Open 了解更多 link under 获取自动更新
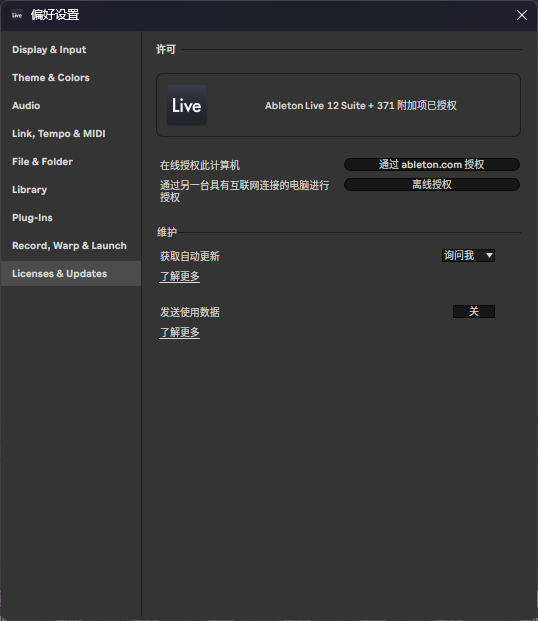This screenshot has height=621, width=538. click(x=179, y=276)
